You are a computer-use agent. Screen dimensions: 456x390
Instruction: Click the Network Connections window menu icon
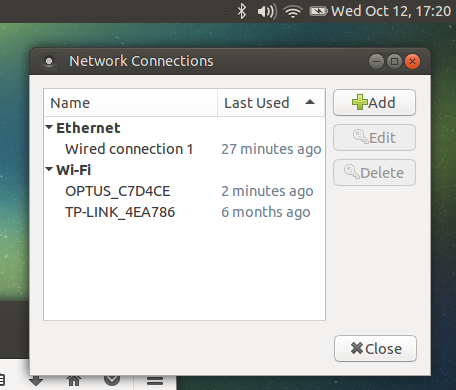[x=49, y=61]
